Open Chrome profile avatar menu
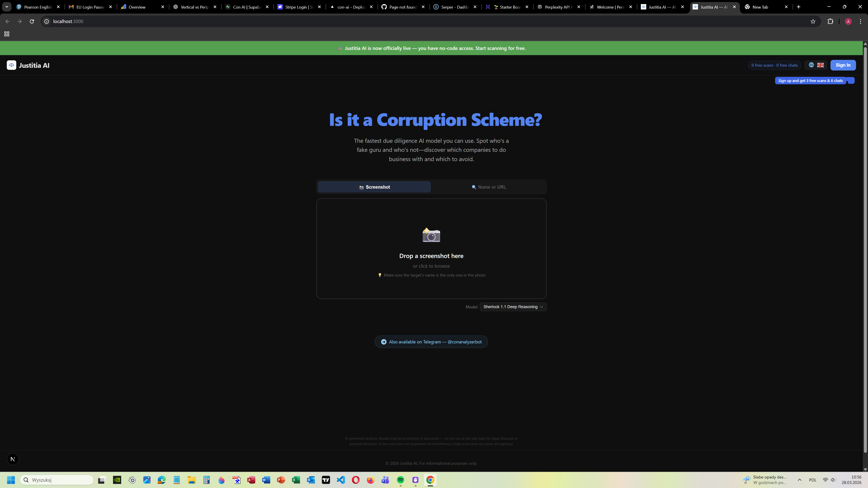 848,21
